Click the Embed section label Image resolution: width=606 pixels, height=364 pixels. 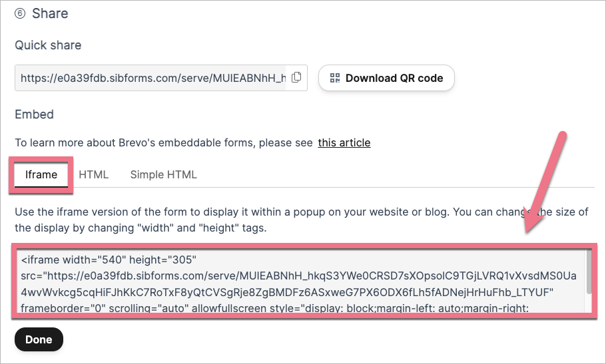pos(35,114)
